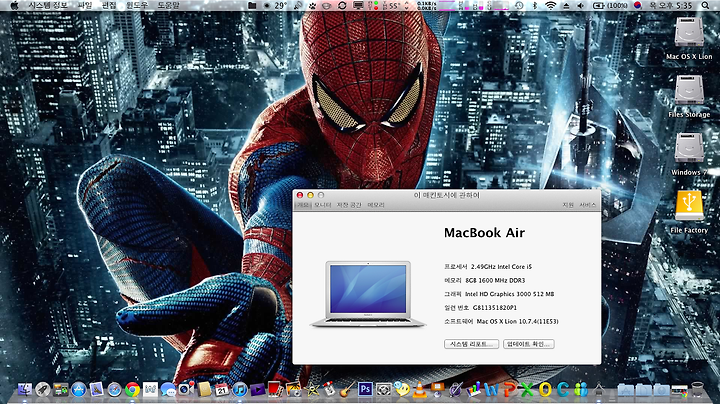This screenshot has width=720, height=404.
Task: Launch iTunes from the Dock
Action: (x=240, y=389)
